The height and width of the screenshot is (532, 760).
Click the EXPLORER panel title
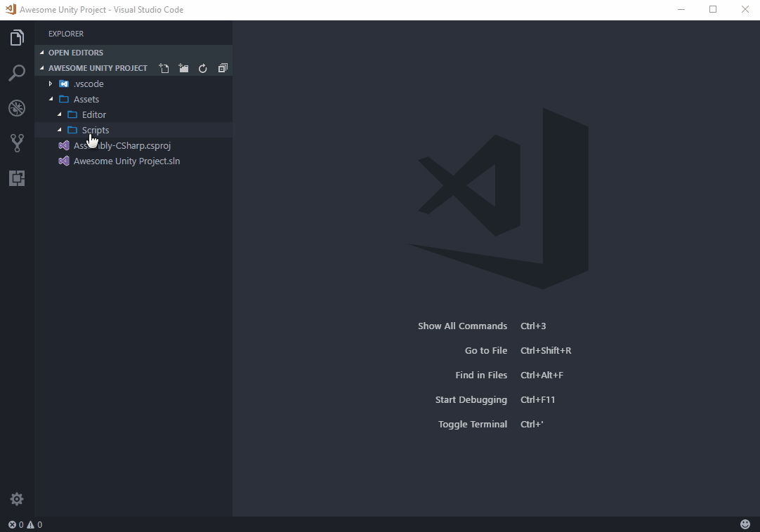point(66,34)
